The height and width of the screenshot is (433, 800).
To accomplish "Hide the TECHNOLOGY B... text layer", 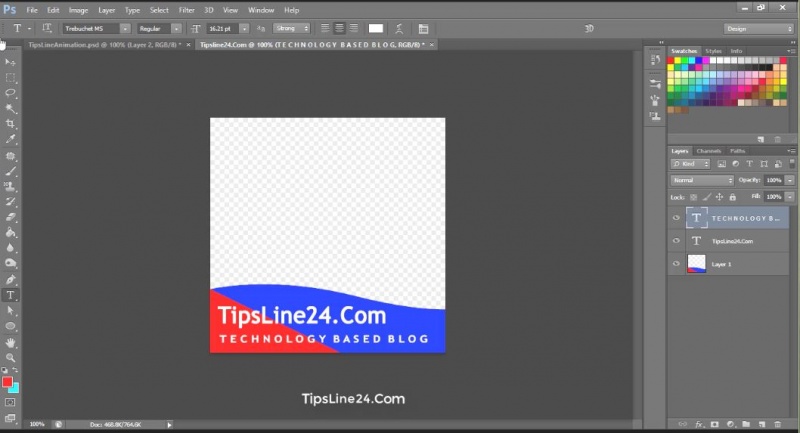I will [677, 218].
